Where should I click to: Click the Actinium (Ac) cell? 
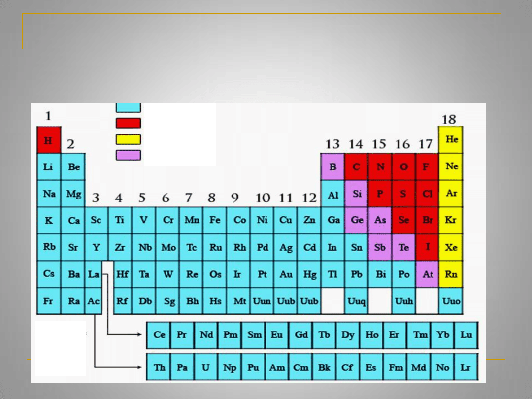click(x=93, y=301)
